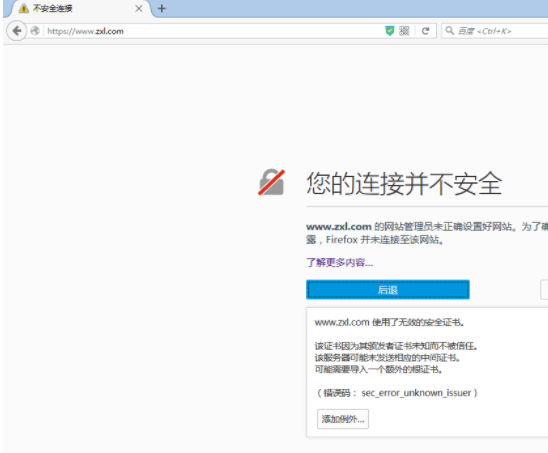Image resolution: width=548 pixels, height=453 pixels.
Task: Click the line 可能需要导入一个额外的根证书
Action: point(378,369)
